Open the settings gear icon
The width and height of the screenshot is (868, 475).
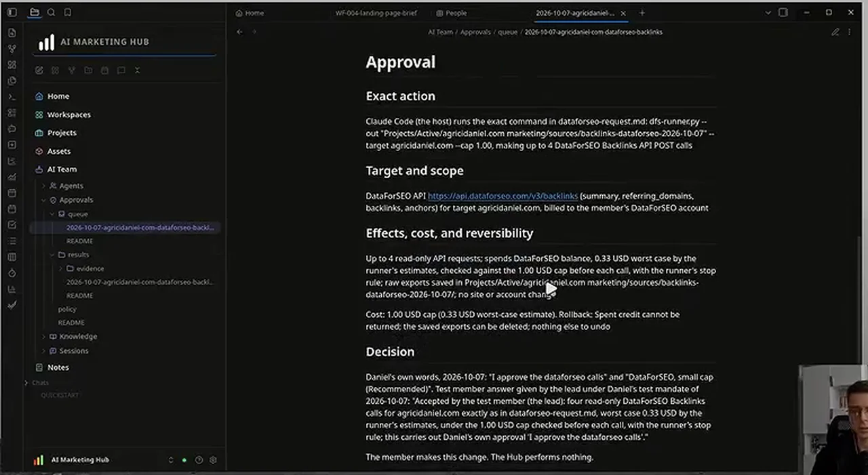click(213, 459)
